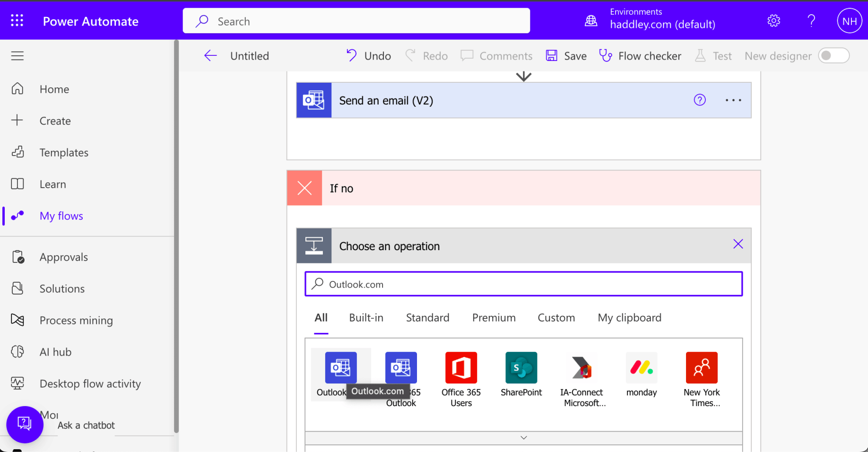The height and width of the screenshot is (452, 868).
Task: Click the help question mark in header
Action: pyautogui.click(x=811, y=21)
